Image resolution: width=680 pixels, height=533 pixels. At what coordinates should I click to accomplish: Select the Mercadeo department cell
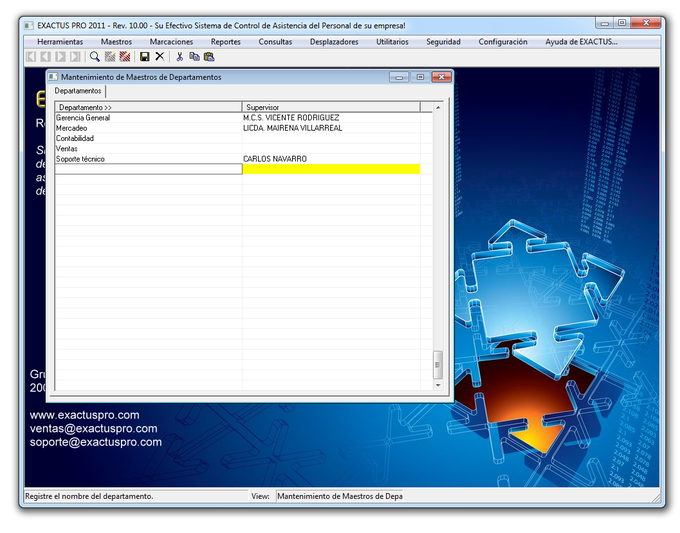[x=148, y=128]
